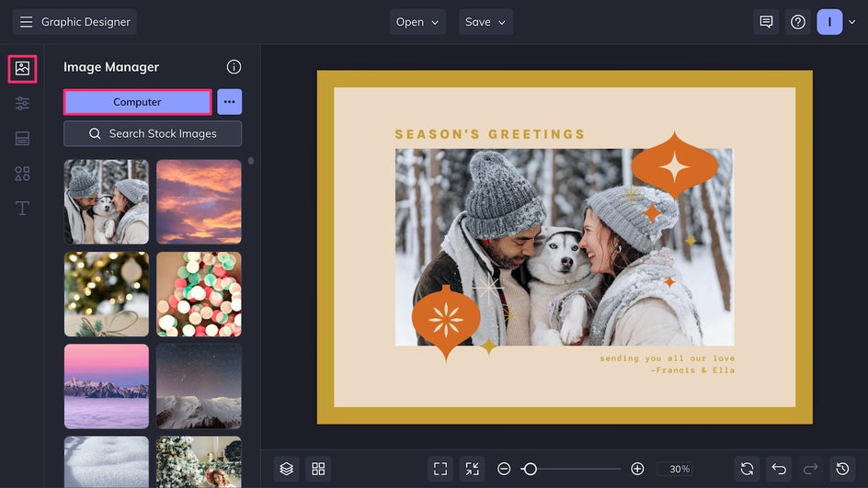Open the hamburger main menu
868x488 pixels.
click(26, 21)
